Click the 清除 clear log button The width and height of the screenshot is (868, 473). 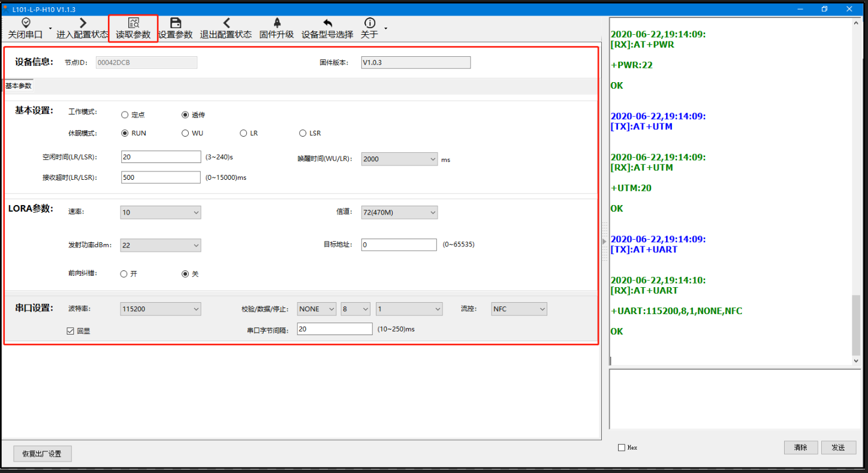click(800, 448)
